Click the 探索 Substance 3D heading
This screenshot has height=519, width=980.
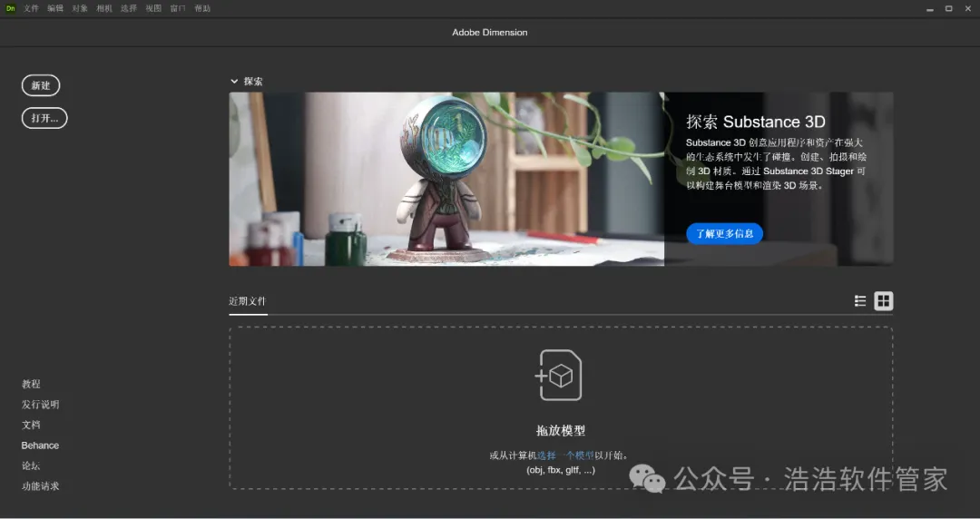coord(756,122)
